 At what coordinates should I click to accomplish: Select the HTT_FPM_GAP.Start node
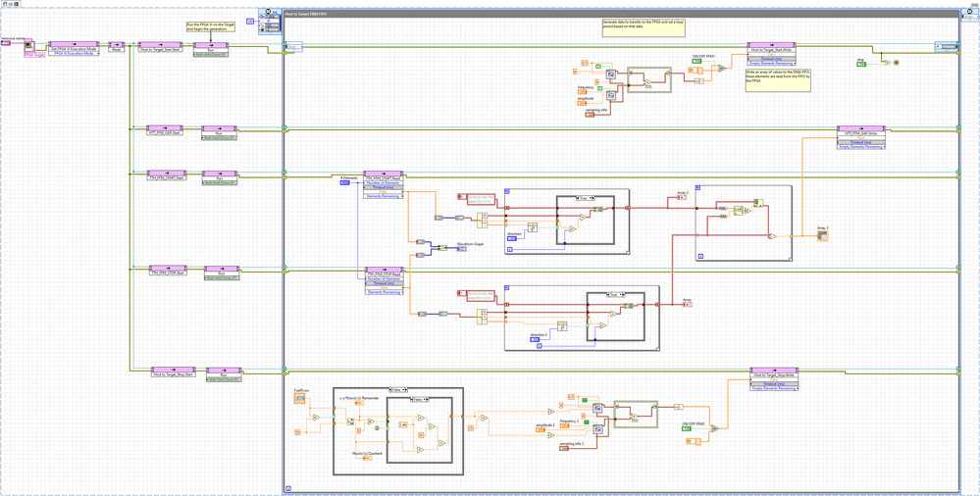[165, 130]
